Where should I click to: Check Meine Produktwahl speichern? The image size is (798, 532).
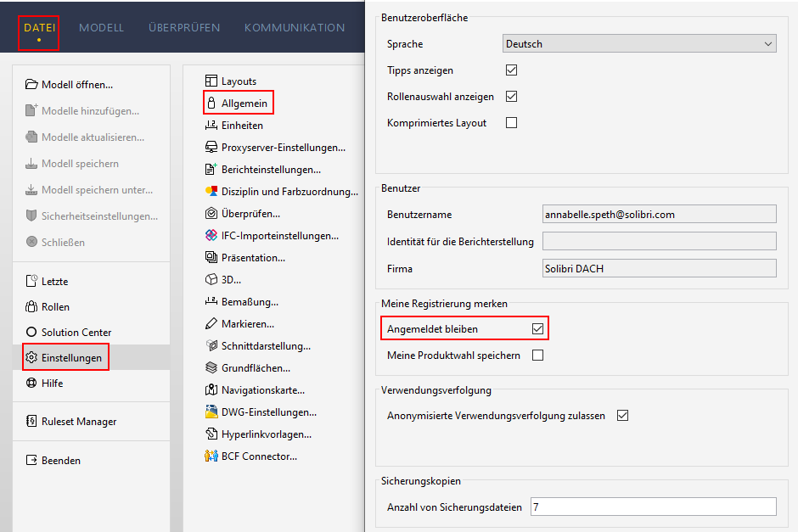(537, 355)
